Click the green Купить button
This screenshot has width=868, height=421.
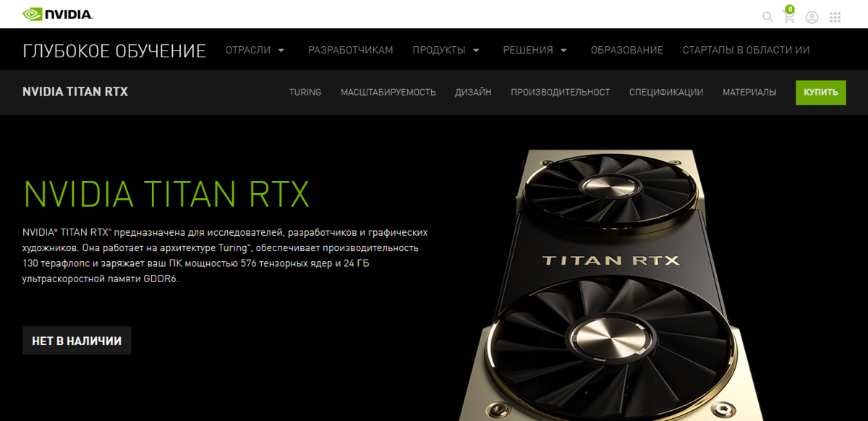click(821, 92)
